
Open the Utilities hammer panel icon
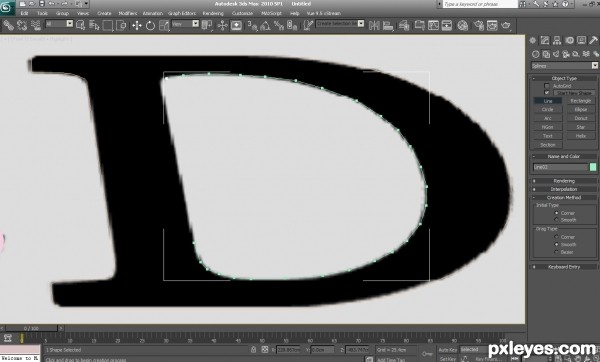coord(593,40)
